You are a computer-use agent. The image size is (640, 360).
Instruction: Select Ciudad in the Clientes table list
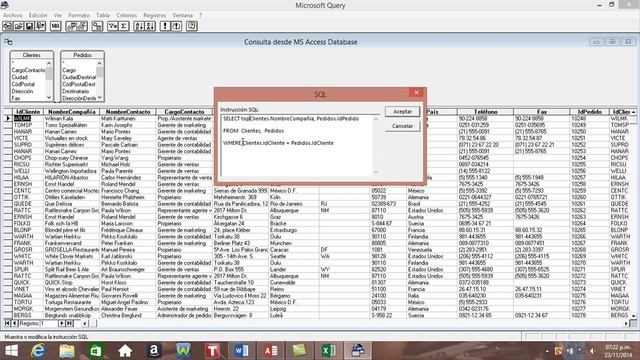tap(20, 77)
